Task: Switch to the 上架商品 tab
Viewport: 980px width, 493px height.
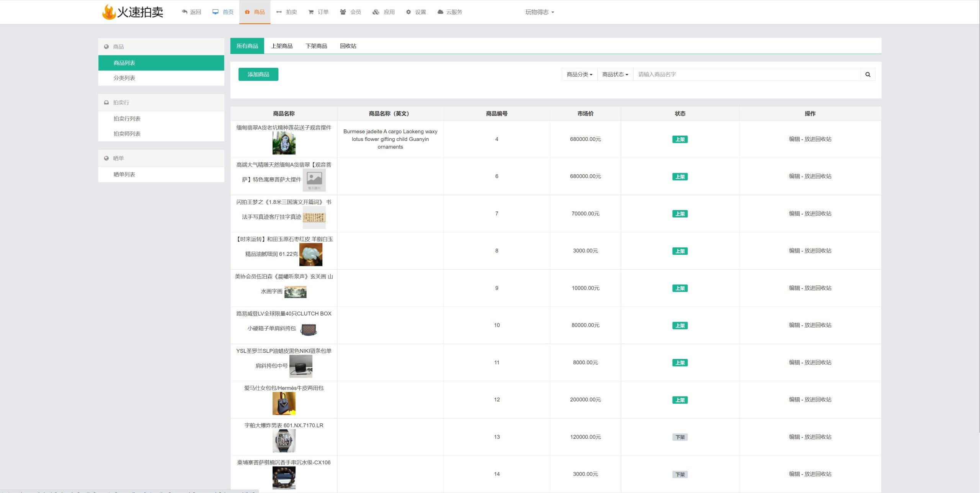Action: pos(283,46)
